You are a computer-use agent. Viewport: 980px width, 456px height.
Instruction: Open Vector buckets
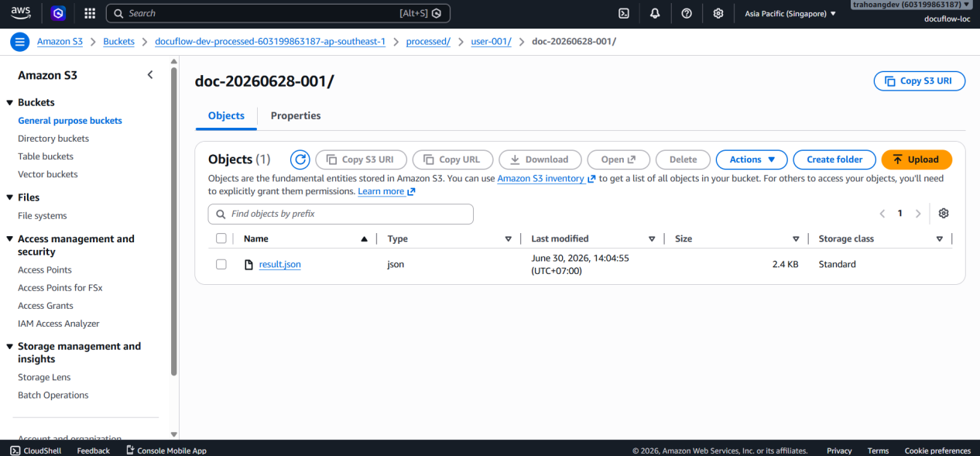pyautogui.click(x=48, y=174)
